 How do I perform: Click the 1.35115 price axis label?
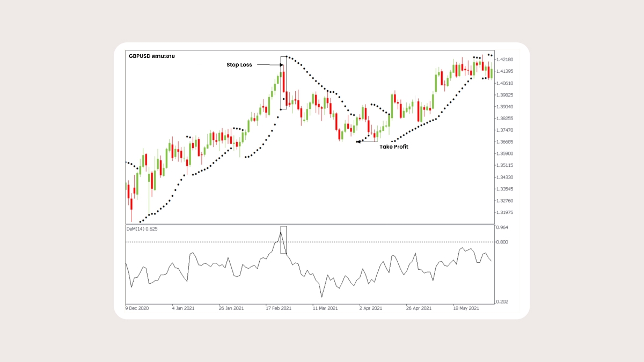click(506, 166)
